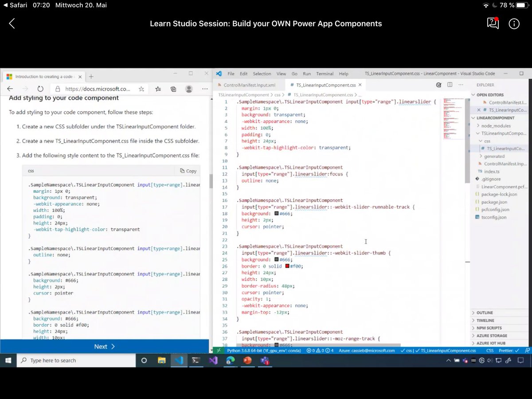Add docs page to favorites star
The width and height of the screenshot is (532, 399).
(141, 89)
